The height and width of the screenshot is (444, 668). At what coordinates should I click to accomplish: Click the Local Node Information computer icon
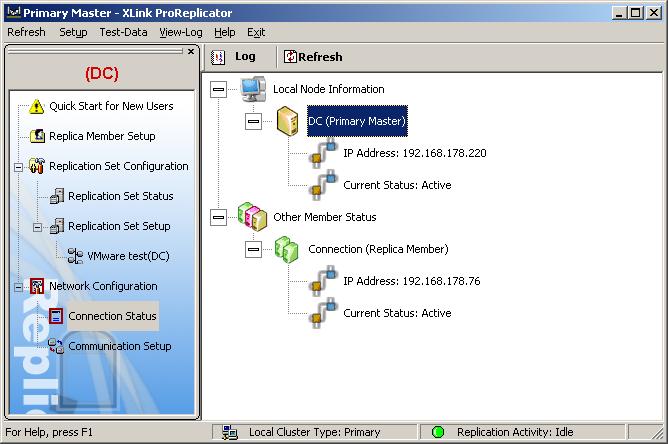(x=253, y=89)
